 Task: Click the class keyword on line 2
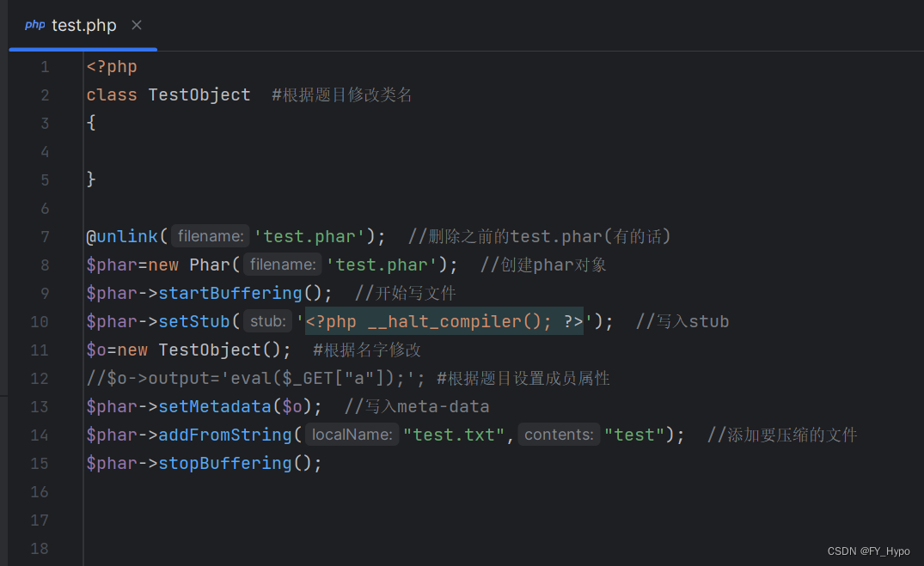click(112, 94)
